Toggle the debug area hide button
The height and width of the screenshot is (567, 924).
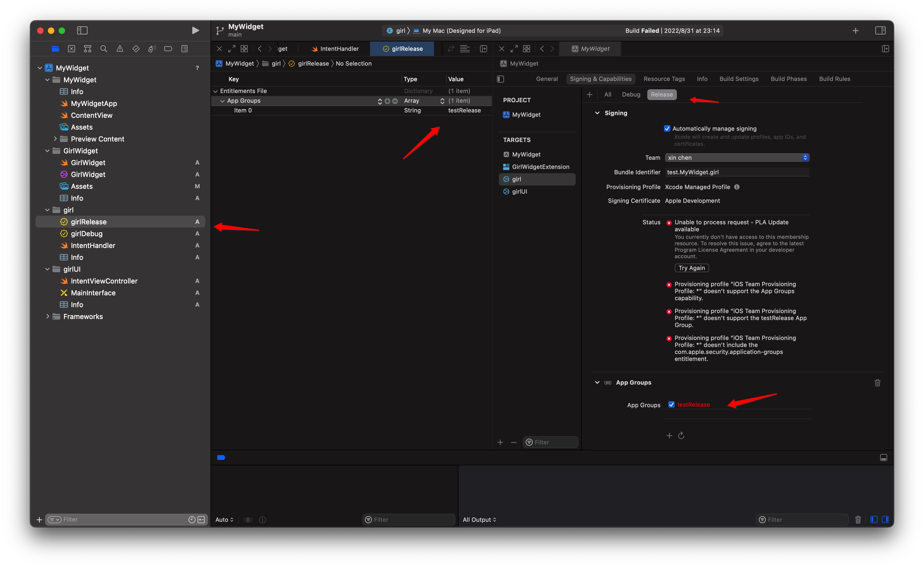click(x=883, y=458)
